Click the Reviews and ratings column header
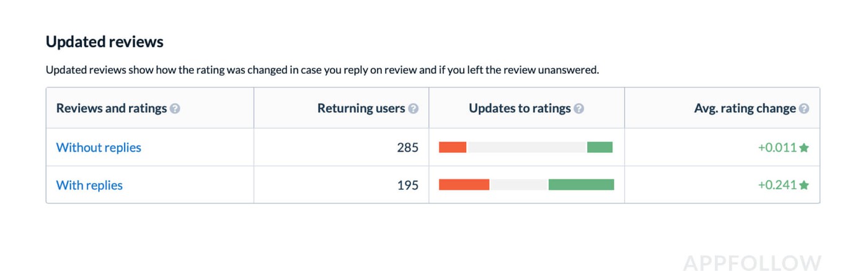 click(112, 109)
